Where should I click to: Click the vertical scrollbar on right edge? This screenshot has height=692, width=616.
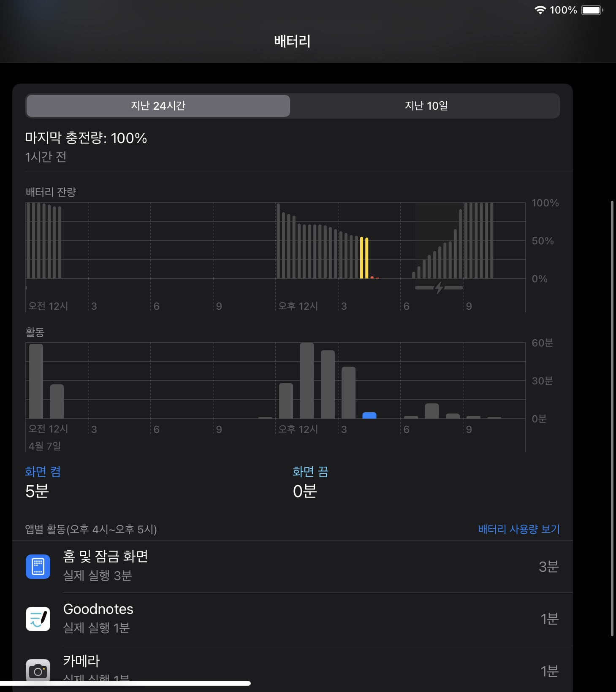click(x=612, y=418)
